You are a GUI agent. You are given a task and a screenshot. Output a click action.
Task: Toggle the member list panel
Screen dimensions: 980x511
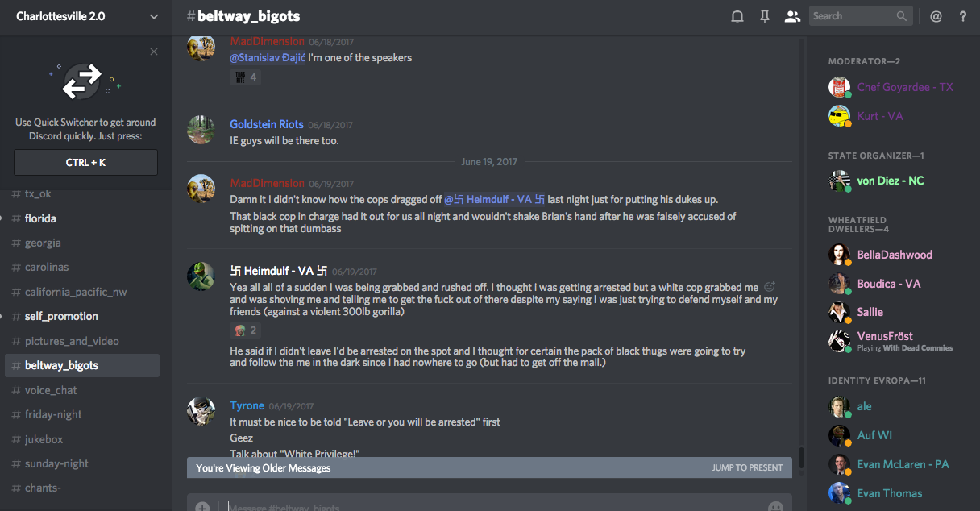pos(792,16)
